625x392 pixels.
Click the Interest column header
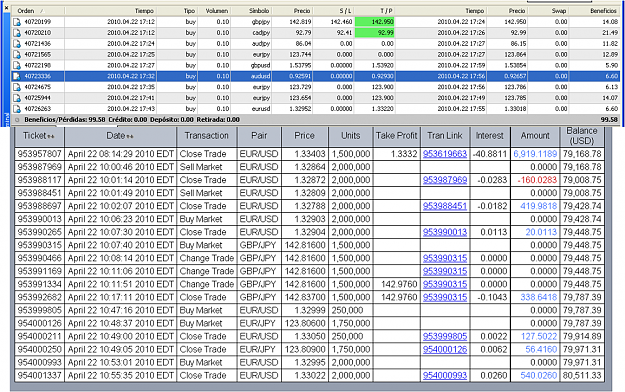[489, 136]
